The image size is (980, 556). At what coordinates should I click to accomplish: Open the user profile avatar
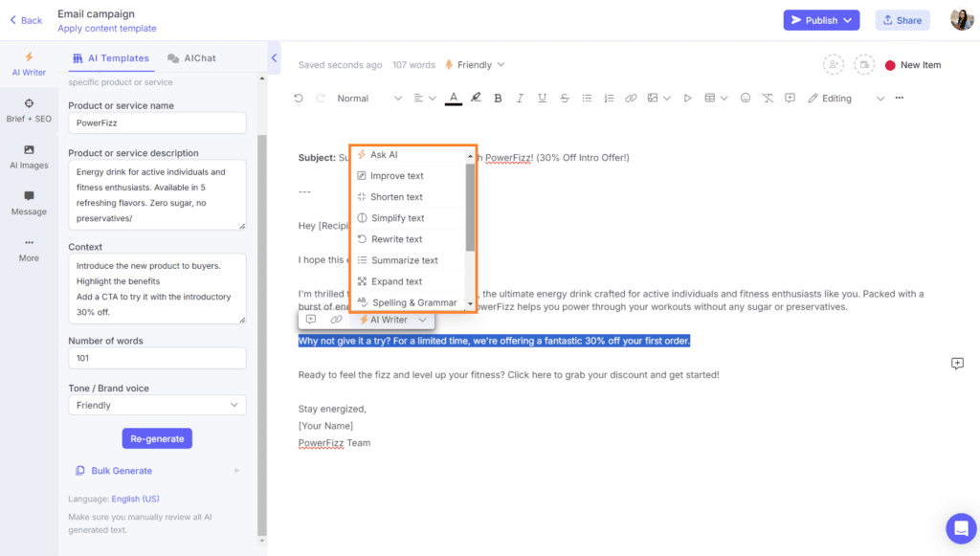(x=962, y=20)
